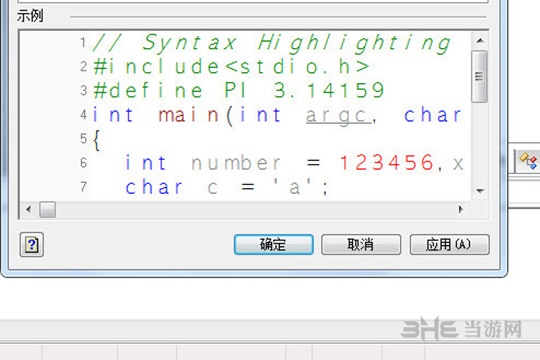Click the 'a' character literal in line 7
Image resolution: width=540 pixels, height=360 pixels.
pyautogui.click(x=292, y=187)
